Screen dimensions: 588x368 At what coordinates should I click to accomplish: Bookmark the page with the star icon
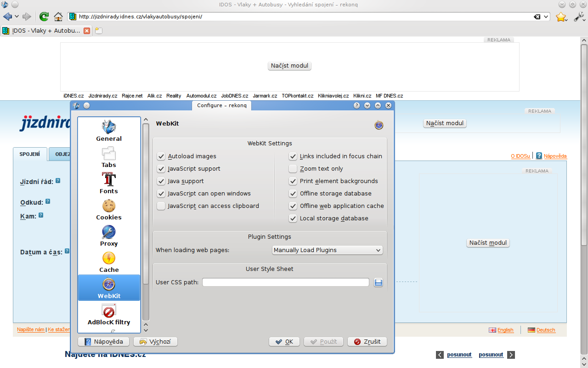tap(561, 17)
